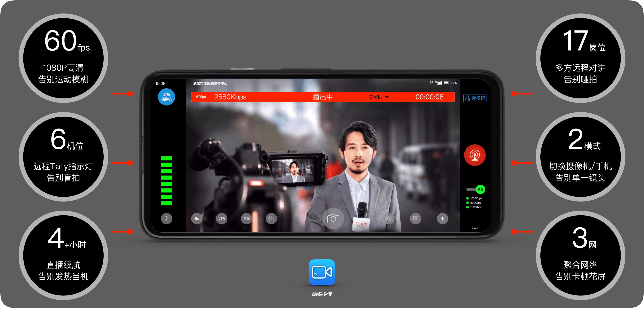Click the 授权码 authorization code button

(475, 98)
